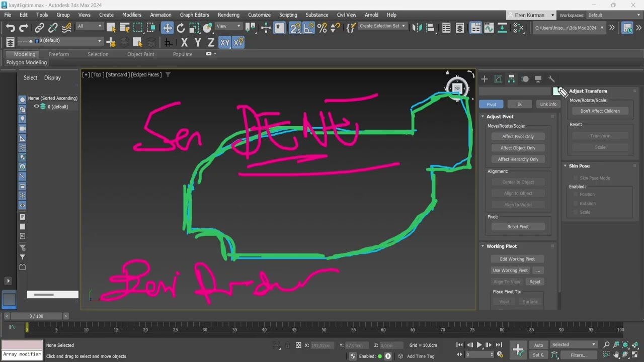Open the key Filters... button

[x=578, y=355]
